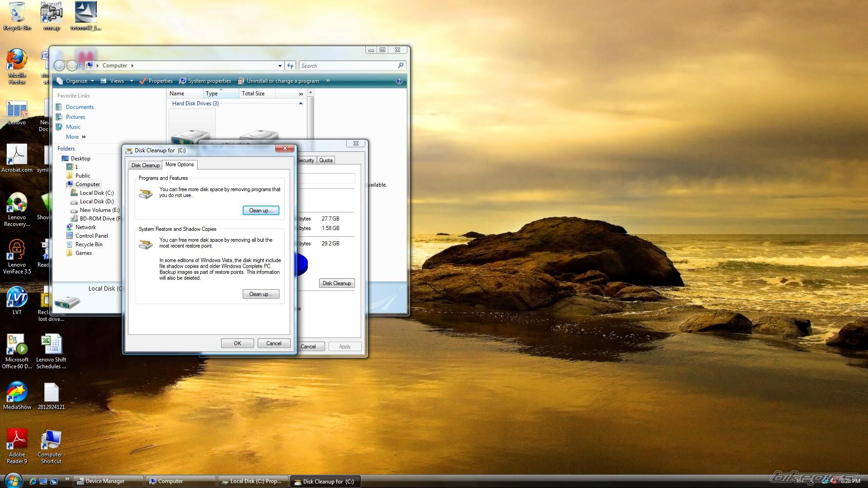Launch Internet Explorer from quick launch
Screen dimensions: 868x488
click(33, 481)
